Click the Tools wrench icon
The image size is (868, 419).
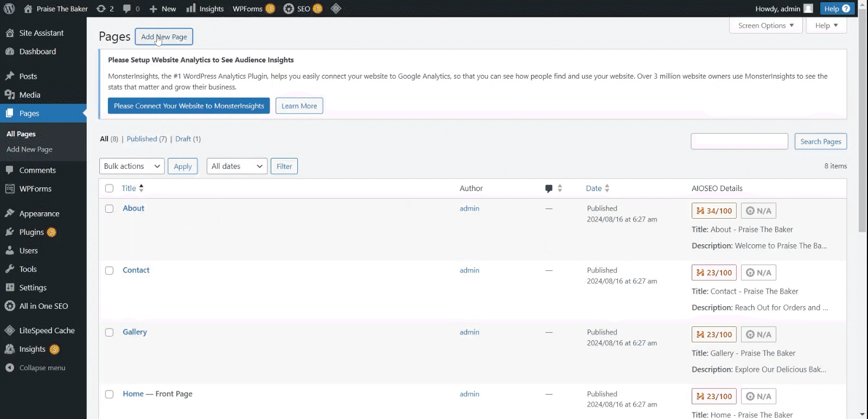pyautogui.click(x=10, y=269)
